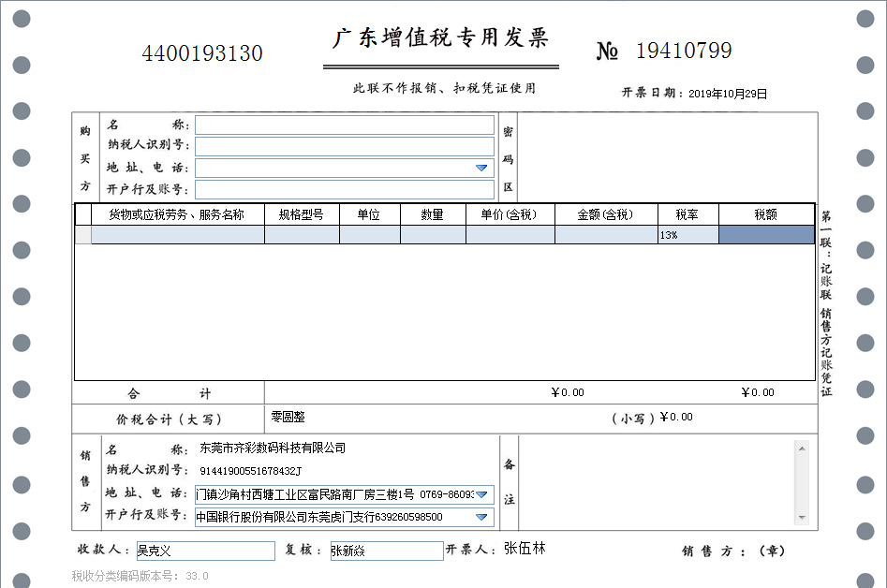Viewport: 887px width, 588px height.
Task: Select the specification model (规格型号) cell
Action: [303, 235]
